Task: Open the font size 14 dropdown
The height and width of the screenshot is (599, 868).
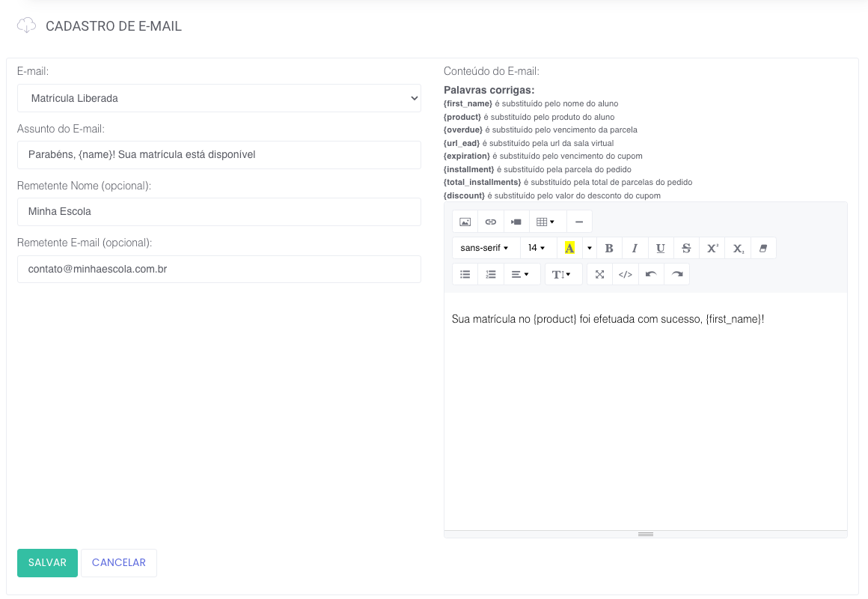Action: point(537,248)
